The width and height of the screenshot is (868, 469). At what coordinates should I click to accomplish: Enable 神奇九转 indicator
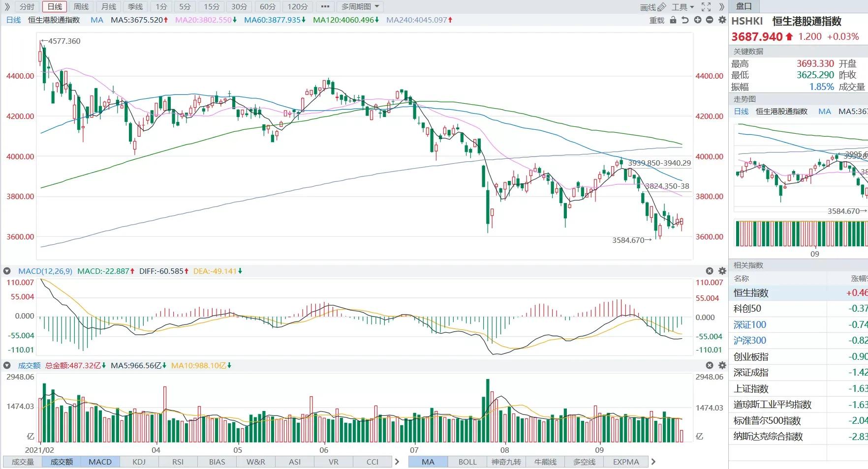506,462
